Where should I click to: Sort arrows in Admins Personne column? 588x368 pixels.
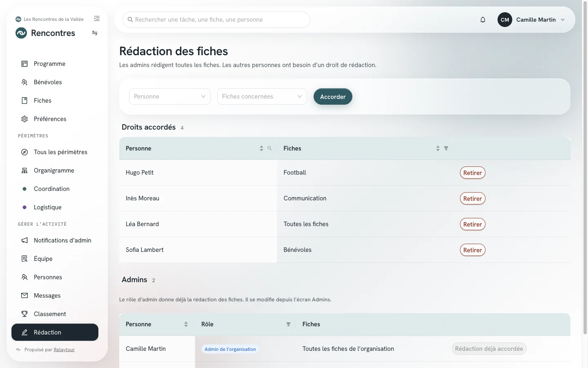pos(186,324)
